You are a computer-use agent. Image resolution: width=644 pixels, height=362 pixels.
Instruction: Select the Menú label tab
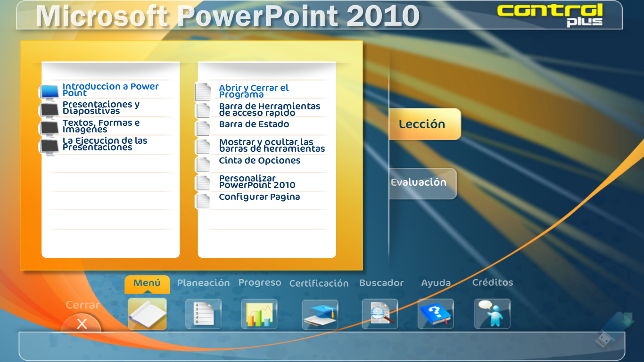coord(147,283)
